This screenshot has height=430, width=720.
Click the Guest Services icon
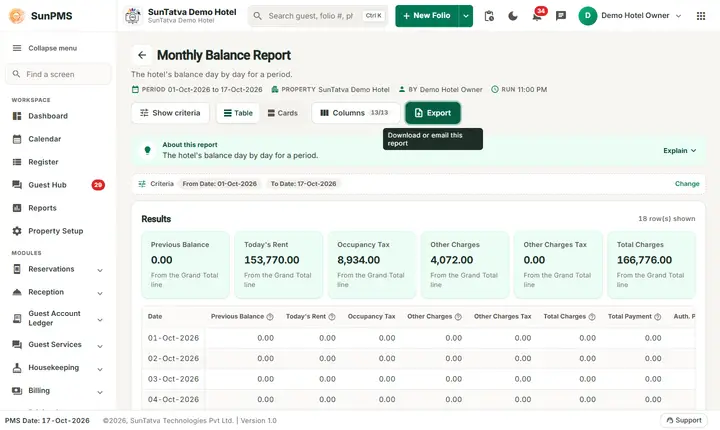(x=17, y=345)
